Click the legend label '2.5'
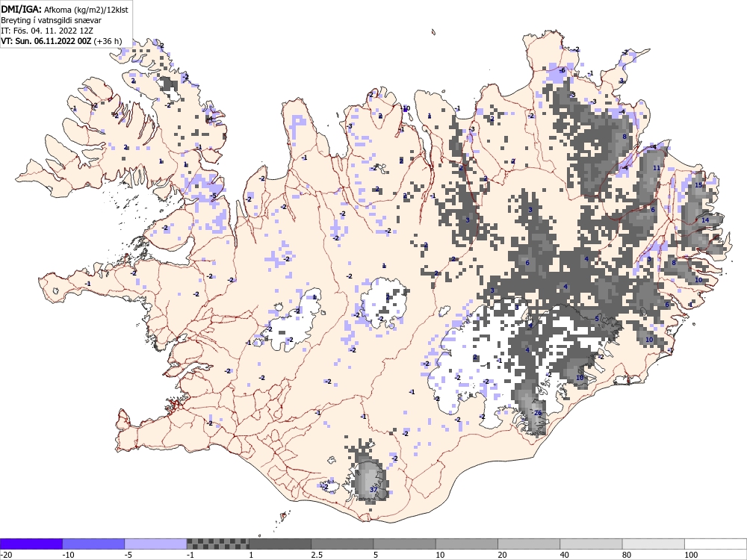This screenshot has width=747, height=560. click(x=316, y=555)
